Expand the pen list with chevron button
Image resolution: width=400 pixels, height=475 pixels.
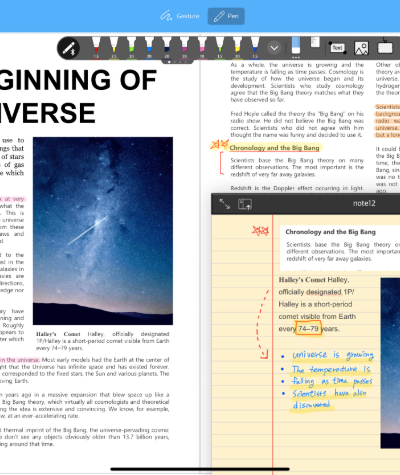[274, 48]
